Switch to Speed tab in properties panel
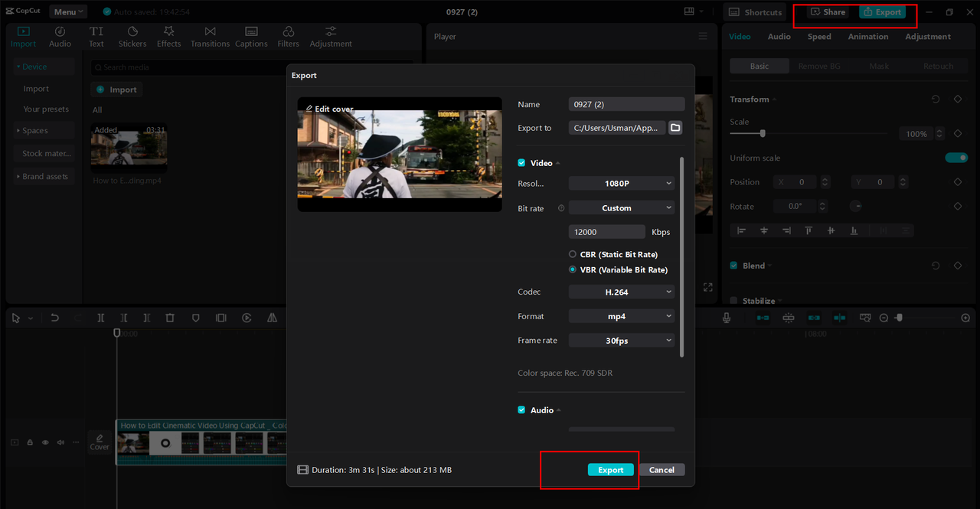980x509 pixels. pos(819,37)
